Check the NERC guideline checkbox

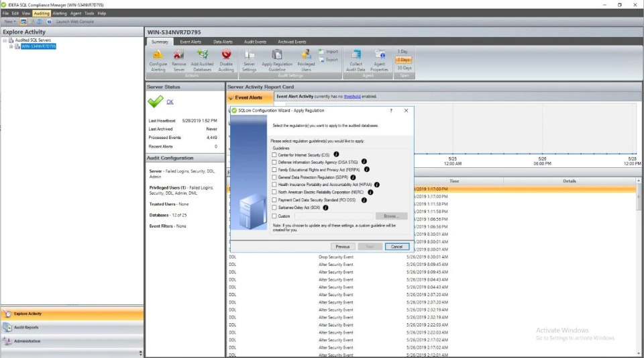[274, 192]
